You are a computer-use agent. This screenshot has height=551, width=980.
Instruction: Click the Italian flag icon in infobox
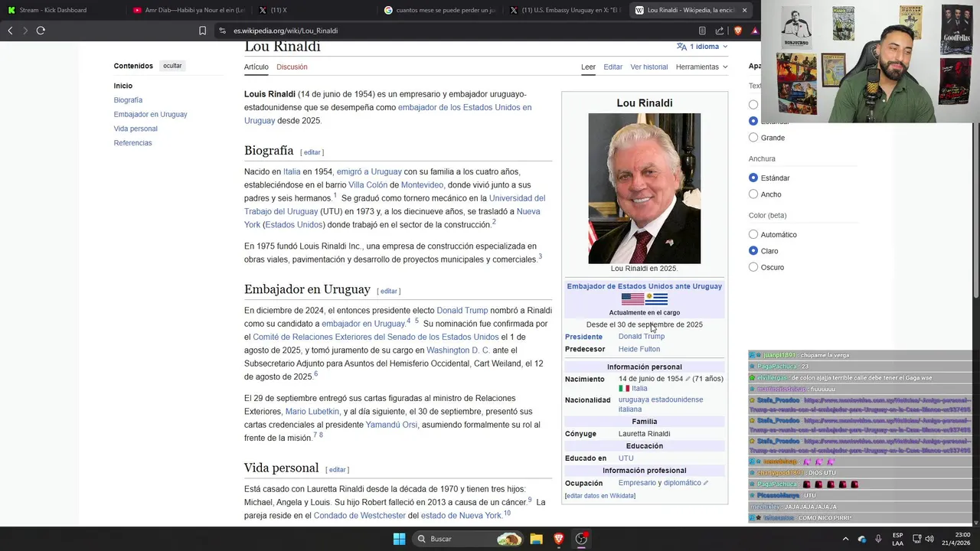pos(624,389)
